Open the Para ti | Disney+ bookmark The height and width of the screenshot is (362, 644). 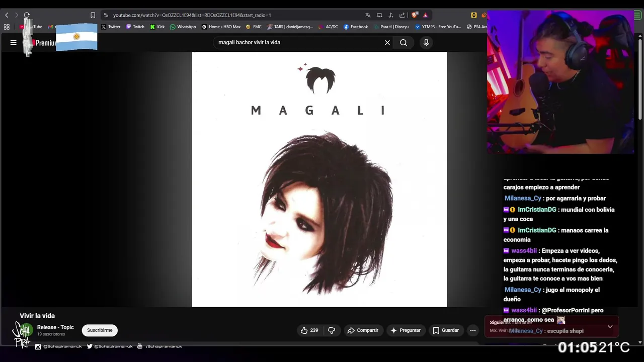pyautogui.click(x=391, y=27)
